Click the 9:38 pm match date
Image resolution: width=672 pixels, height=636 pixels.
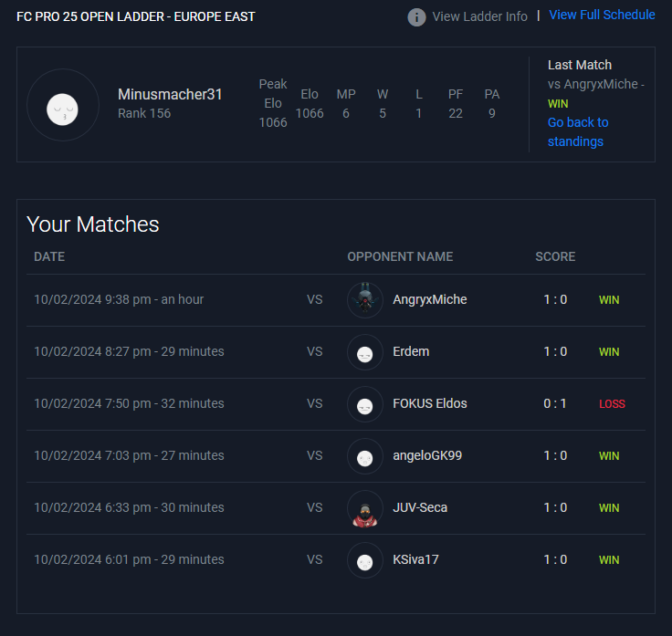pyautogui.click(x=119, y=299)
